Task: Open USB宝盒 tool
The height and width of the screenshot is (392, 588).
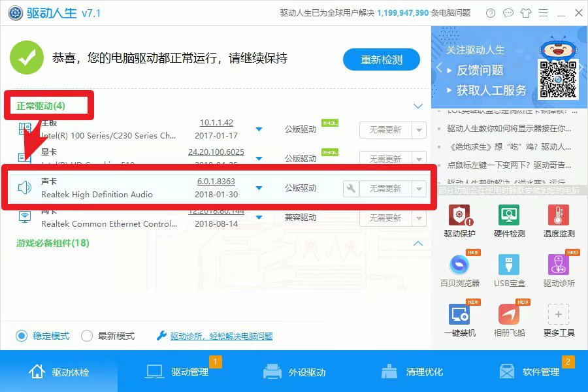Action: 509,270
